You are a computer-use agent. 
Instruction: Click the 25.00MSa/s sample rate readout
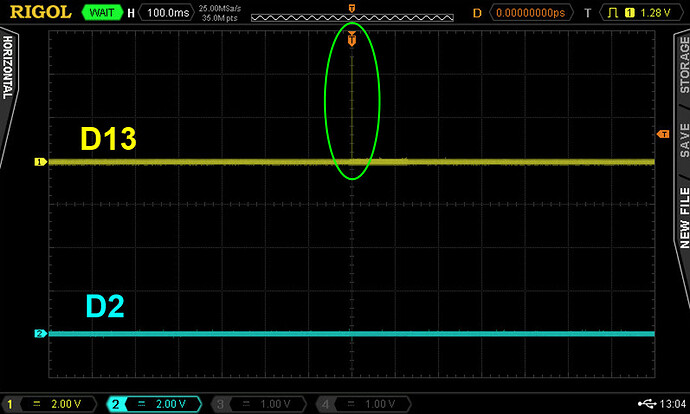point(220,8)
